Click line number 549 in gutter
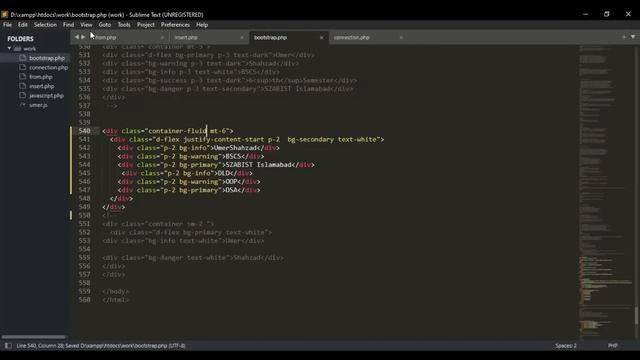Viewport: 640px width, 360px height. coord(84,207)
